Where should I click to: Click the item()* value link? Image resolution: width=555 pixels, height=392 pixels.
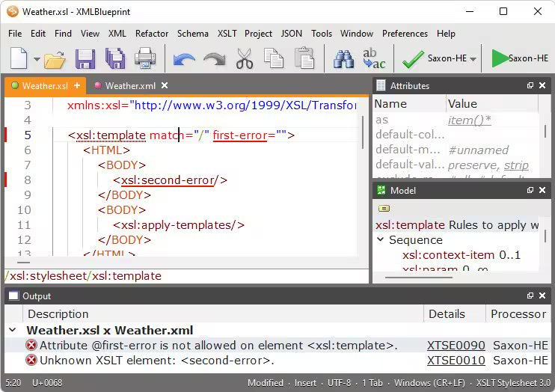click(469, 120)
